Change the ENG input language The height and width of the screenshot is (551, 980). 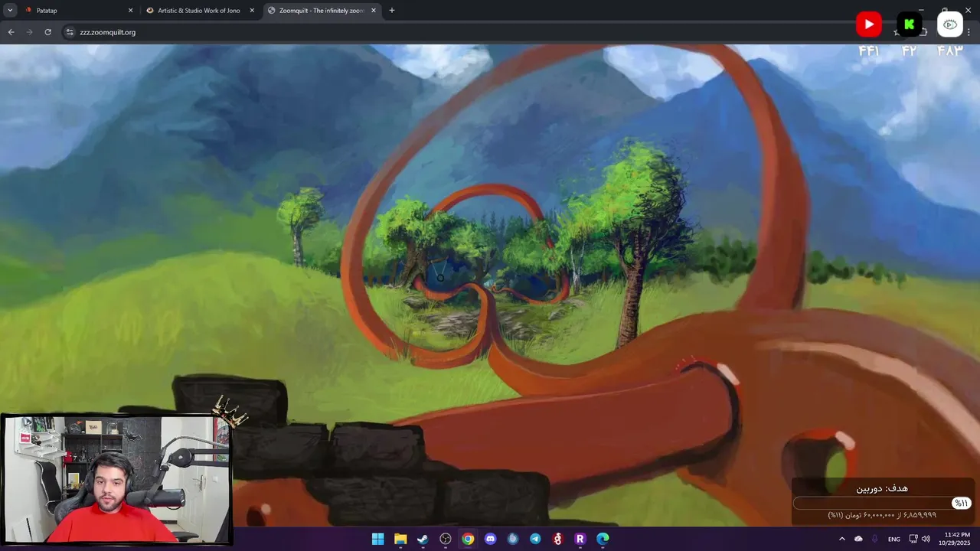[x=893, y=540]
